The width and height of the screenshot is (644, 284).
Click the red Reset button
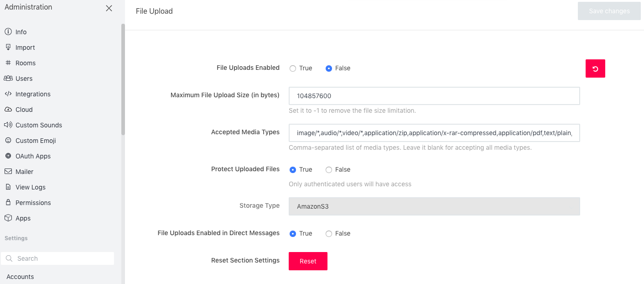[308, 261]
